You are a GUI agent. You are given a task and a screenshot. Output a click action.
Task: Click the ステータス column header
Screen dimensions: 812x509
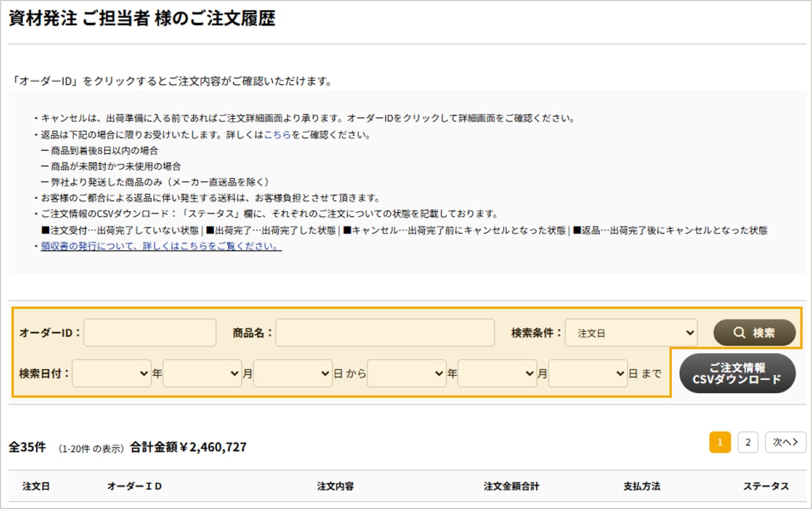pos(766,486)
